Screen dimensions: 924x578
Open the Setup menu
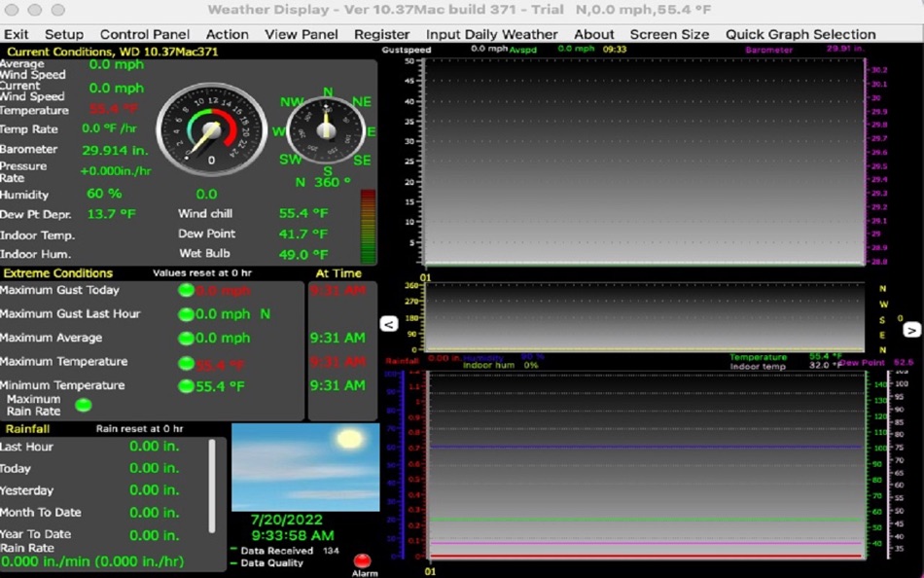64,34
